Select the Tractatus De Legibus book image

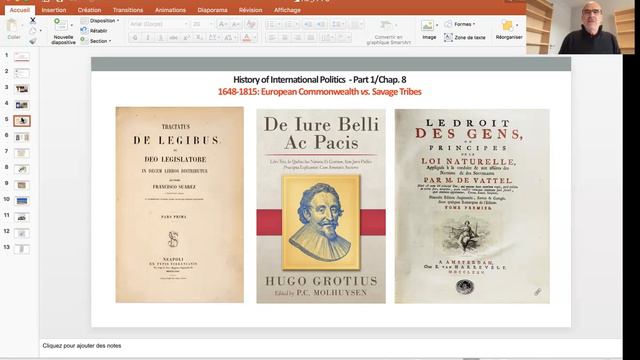[180, 205]
